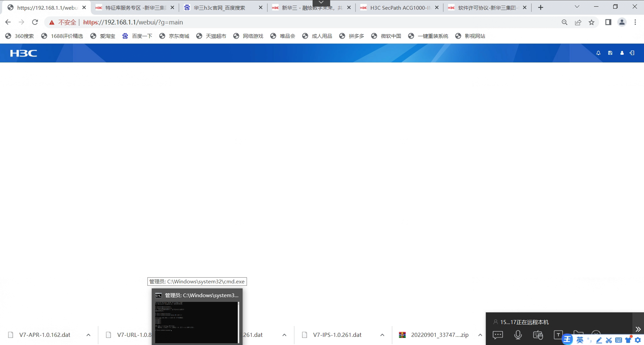Open the H3C user account icon
The width and height of the screenshot is (644, 345).
622,53
